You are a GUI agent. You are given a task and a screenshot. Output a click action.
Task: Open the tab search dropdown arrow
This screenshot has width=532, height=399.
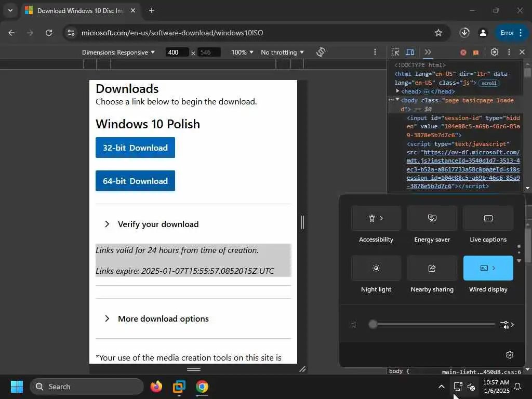pos(10,10)
